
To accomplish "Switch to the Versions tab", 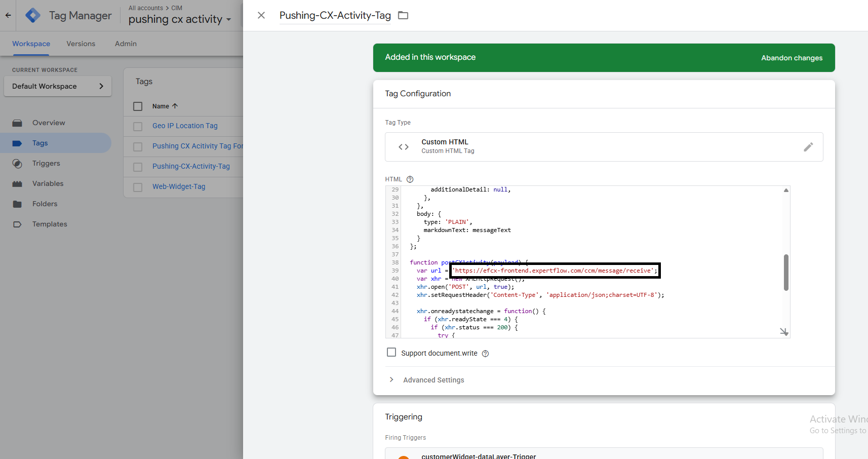I will 81,44.
